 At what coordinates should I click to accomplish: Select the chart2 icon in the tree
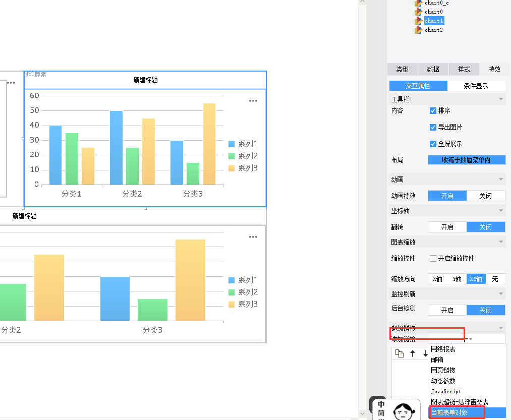[x=419, y=30]
